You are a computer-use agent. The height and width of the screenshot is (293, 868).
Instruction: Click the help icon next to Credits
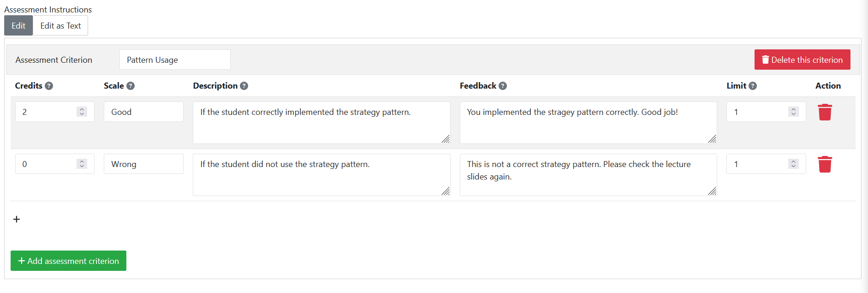pos(49,86)
